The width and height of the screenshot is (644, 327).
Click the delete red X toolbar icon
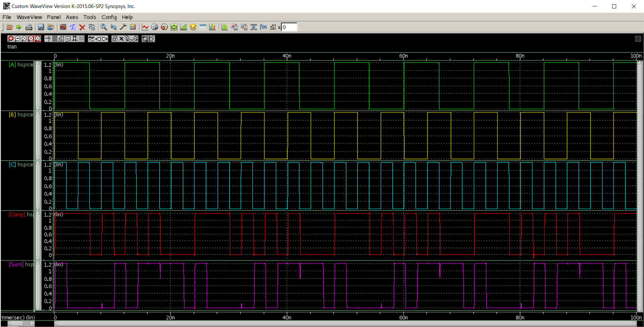(x=82, y=27)
